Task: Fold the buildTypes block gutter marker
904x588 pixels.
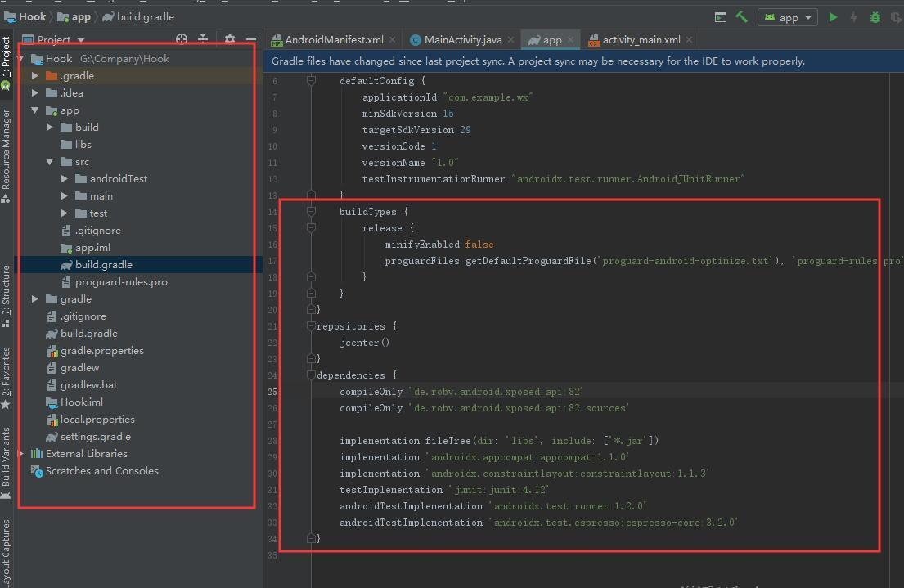Action: tap(312, 212)
